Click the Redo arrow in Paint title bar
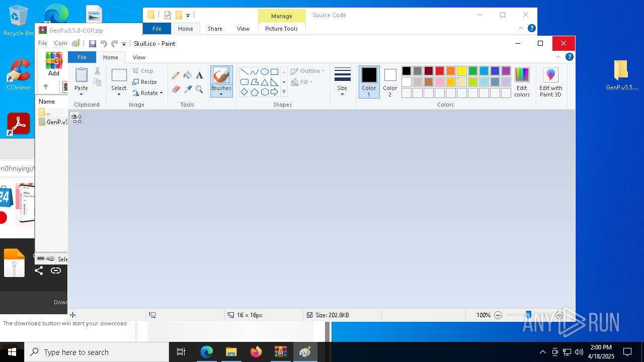This screenshot has width=644, height=362. pos(114,44)
